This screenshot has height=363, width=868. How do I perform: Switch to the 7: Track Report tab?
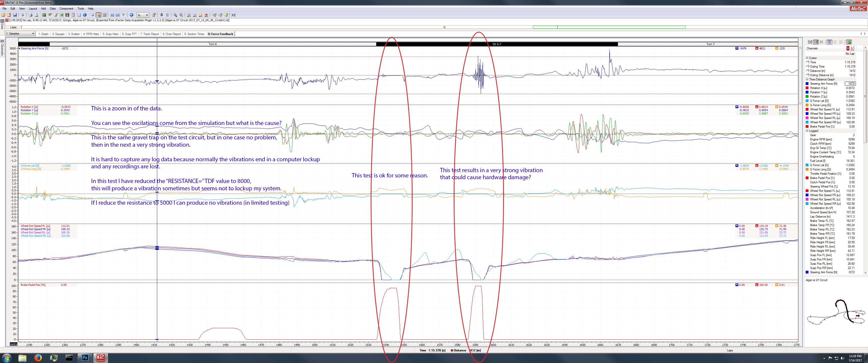click(150, 34)
